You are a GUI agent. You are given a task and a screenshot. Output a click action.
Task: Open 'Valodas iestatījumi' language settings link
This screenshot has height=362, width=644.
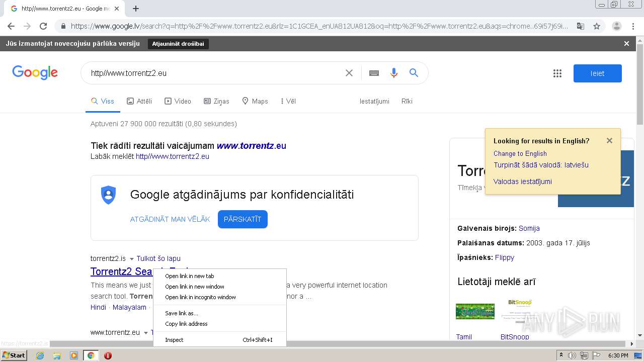coord(522,182)
